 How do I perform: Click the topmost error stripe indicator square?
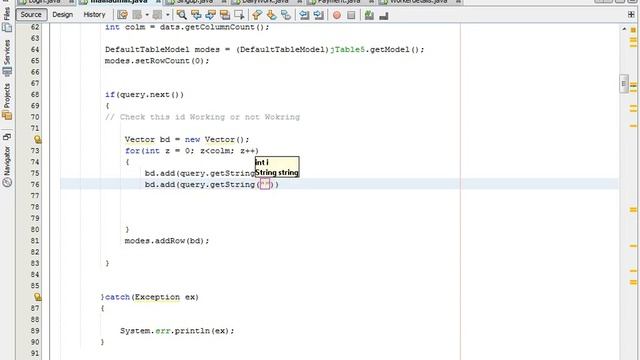(x=633, y=30)
